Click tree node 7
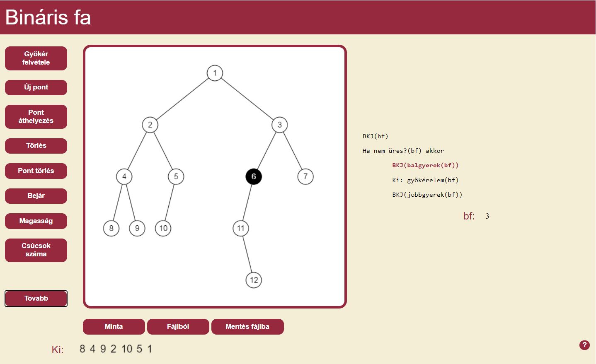Viewport: 596px width, 364px height. pyautogui.click(x=305, y=177)
